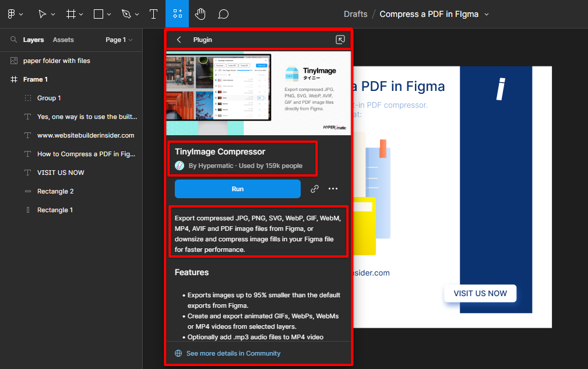Run the TinyImage Compressor plugin

(x=237, y=188)
